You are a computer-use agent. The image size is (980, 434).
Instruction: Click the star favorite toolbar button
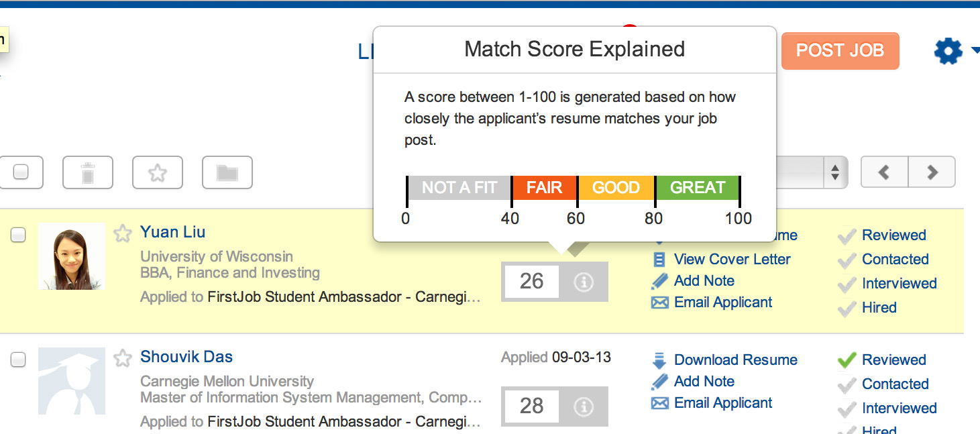[158, 172]
